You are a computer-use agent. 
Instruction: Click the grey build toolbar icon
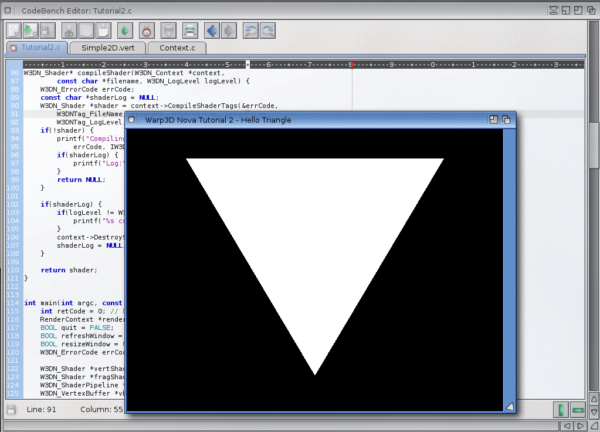pyautogui.click(x=168, y=31)
